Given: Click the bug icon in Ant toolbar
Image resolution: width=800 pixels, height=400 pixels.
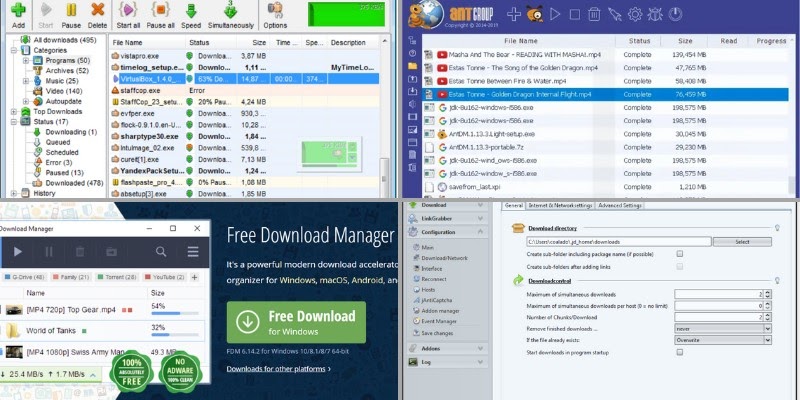Looking at the screenshot, I should pos(655,14).
